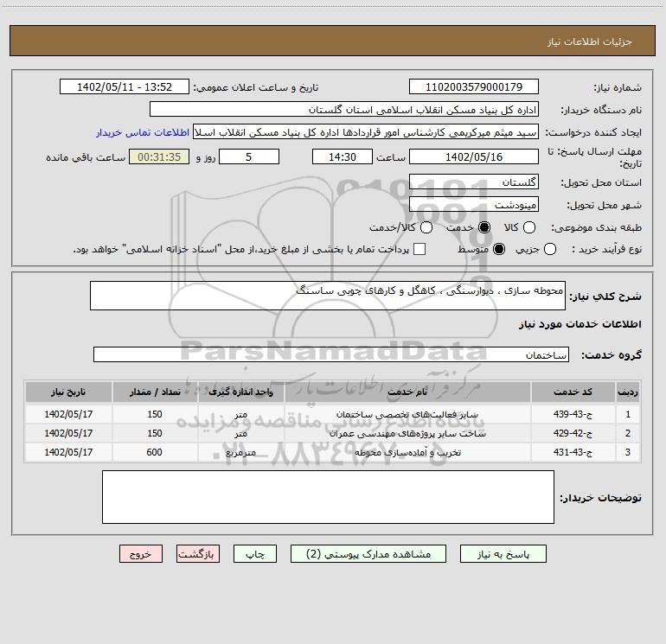Click the buyer organization name field
Viewport: 666px width, 644px height.
coord(344,109)
